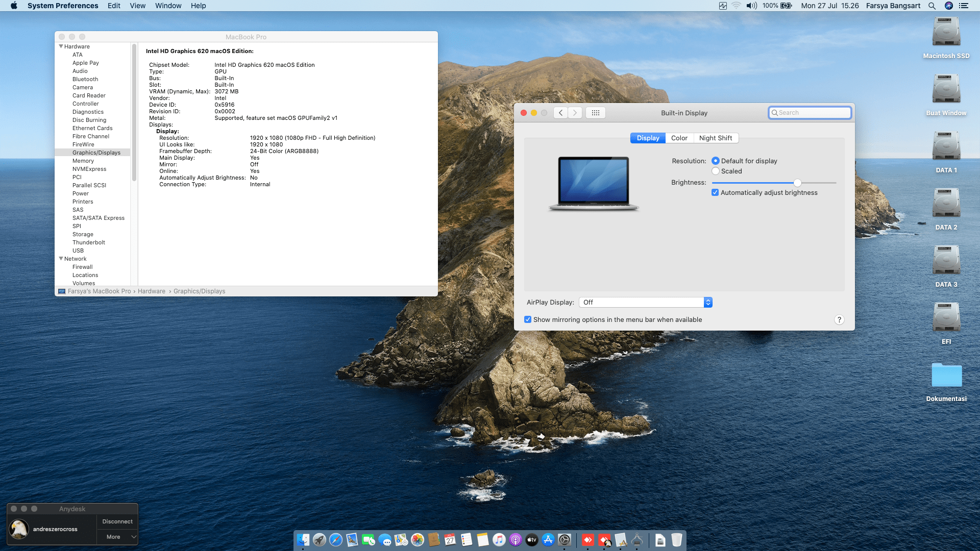Switch to the Night Shift tab
The image size is (980, 551).
[715, 138]
